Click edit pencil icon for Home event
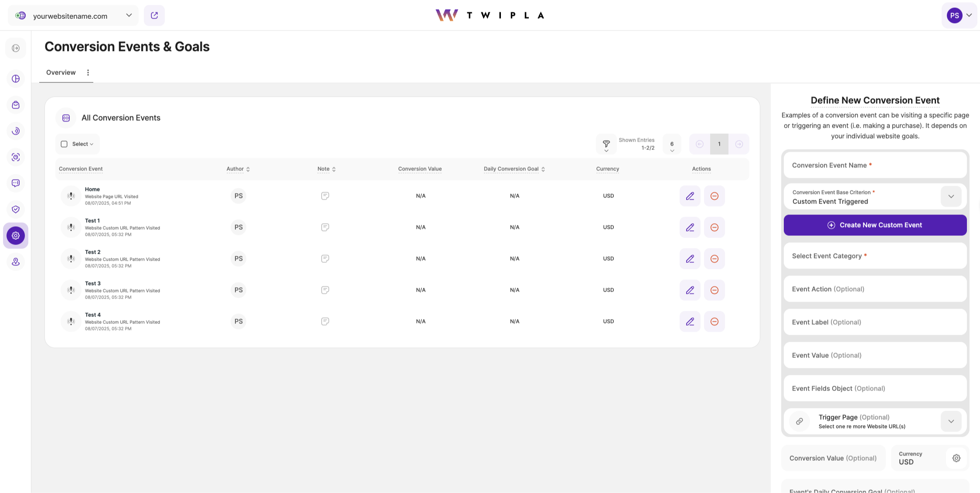The height and width of the screenshot is (493, 980). point(690,196)
